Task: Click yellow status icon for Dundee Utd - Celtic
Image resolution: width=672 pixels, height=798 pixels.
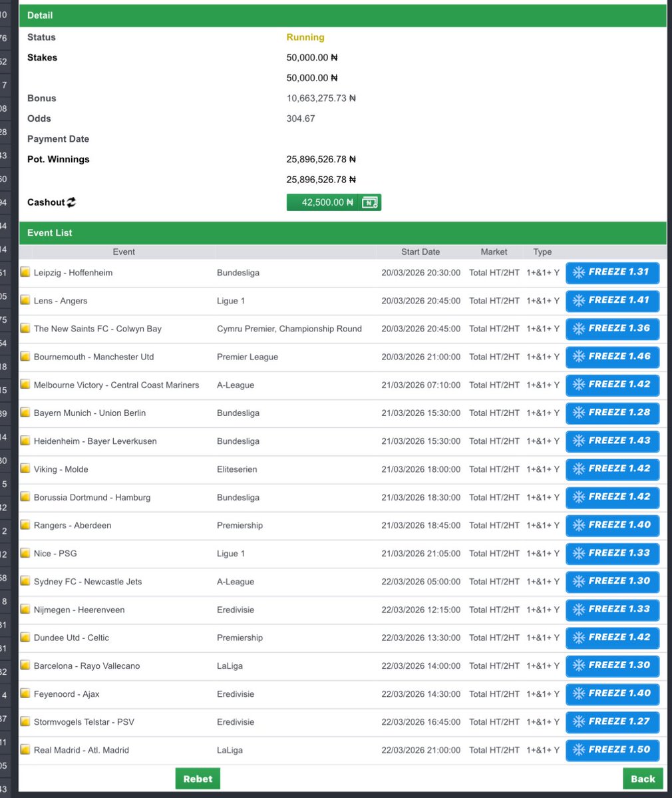Action: [x=25, y=637]
